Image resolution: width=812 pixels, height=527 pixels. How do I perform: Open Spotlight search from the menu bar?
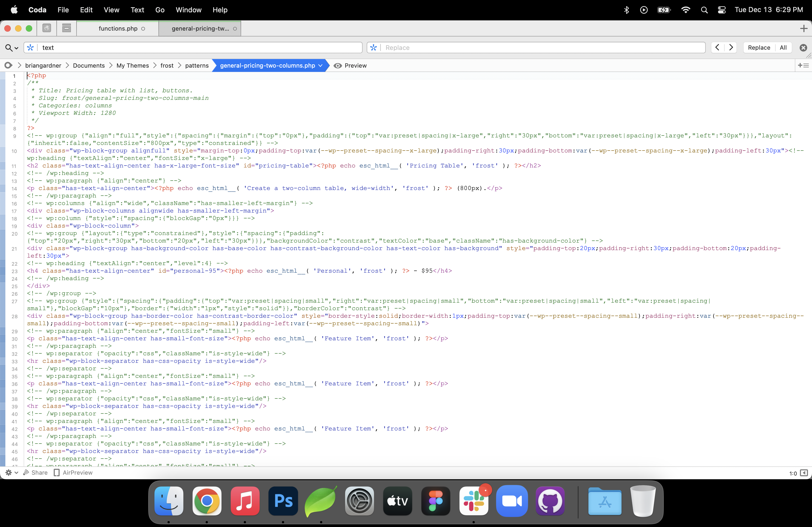704,10
